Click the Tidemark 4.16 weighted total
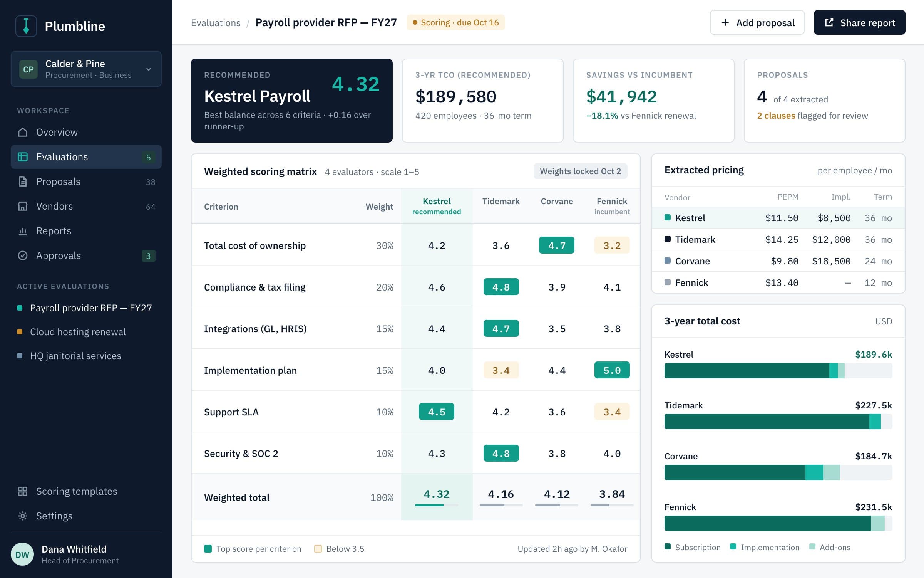The image size is (924, 578). [x=501, y=494]
